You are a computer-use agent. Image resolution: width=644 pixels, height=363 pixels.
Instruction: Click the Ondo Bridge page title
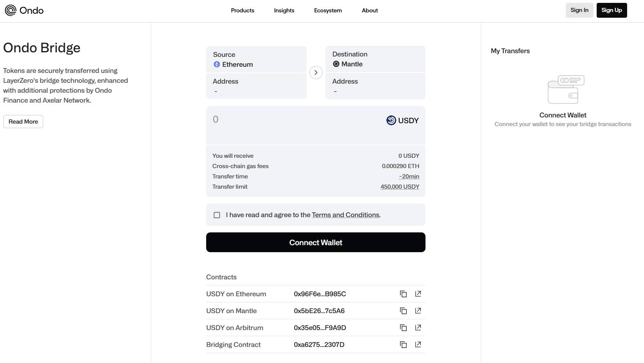(x=42, y=48)
